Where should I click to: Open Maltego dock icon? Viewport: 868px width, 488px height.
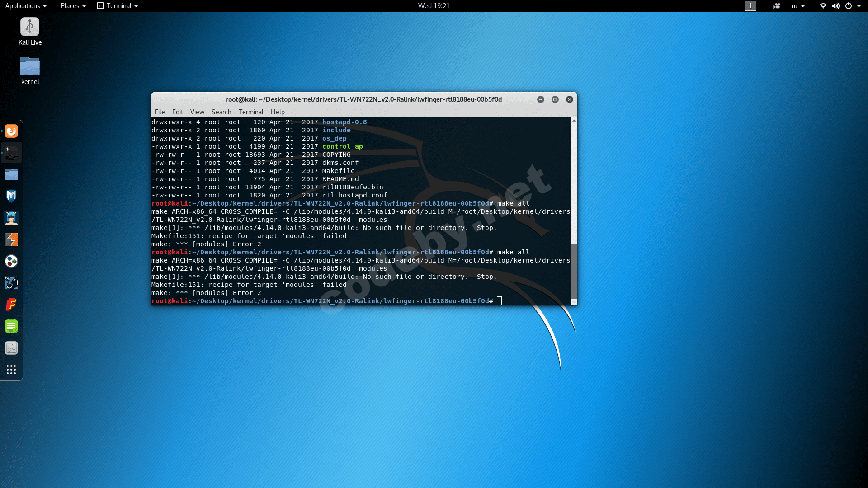[11, 261]
